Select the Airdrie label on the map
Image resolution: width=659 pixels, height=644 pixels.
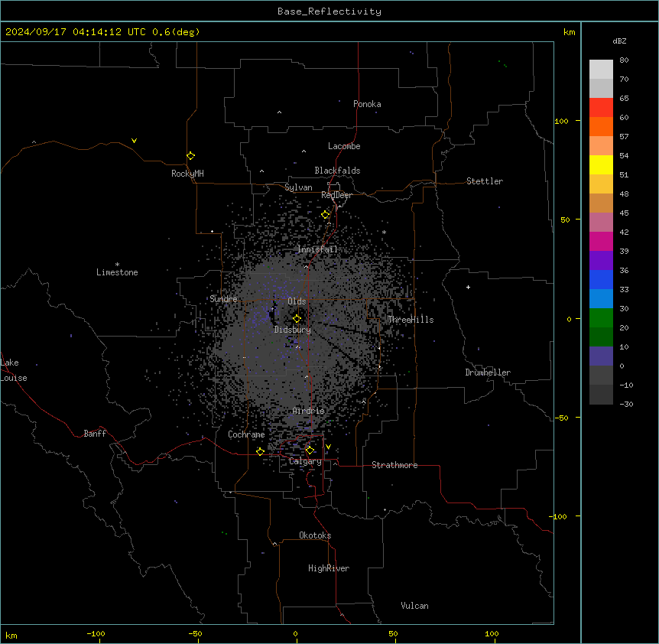pos(309,411)
